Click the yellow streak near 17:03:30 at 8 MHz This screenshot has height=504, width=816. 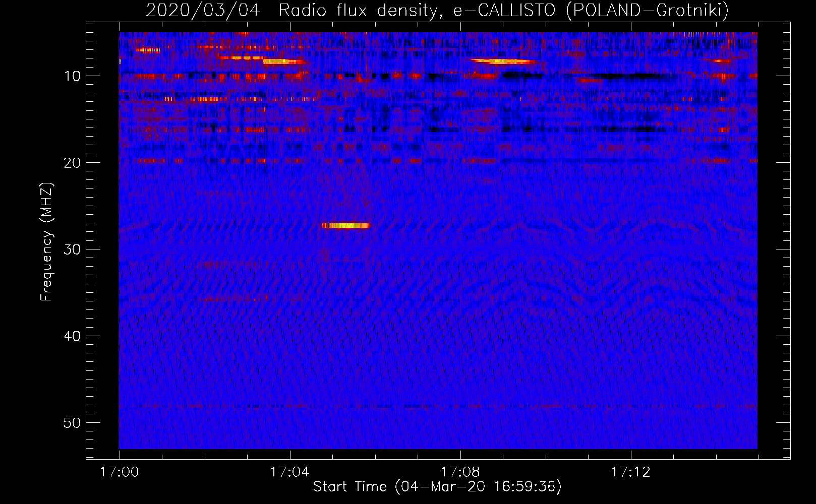(284, 61)
